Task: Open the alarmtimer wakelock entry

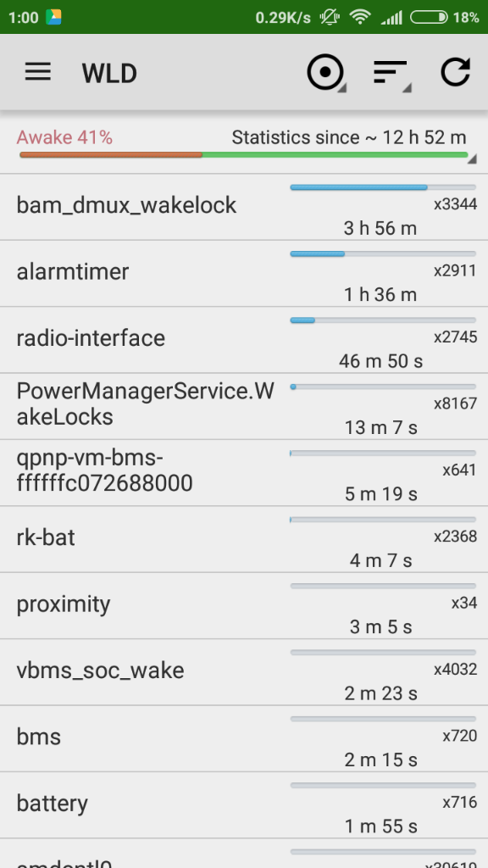Action: pyautogui.click(x=244, y=274)
